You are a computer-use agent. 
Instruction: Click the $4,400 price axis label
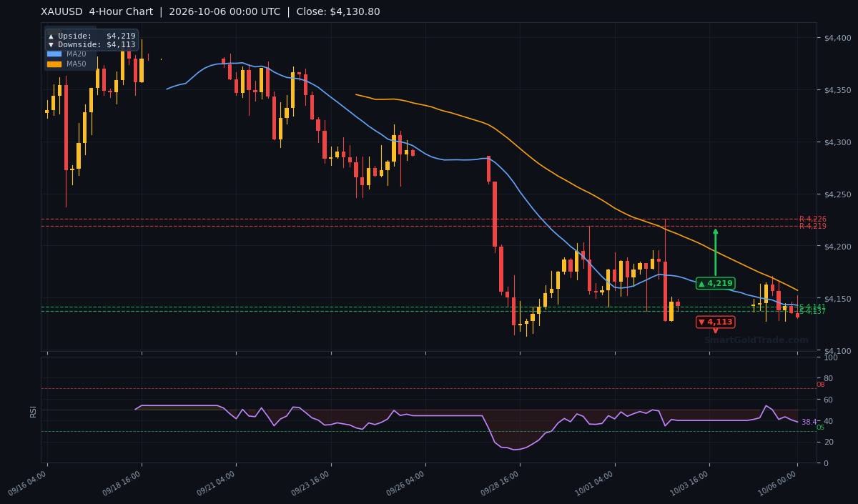(x=838, y=38)
